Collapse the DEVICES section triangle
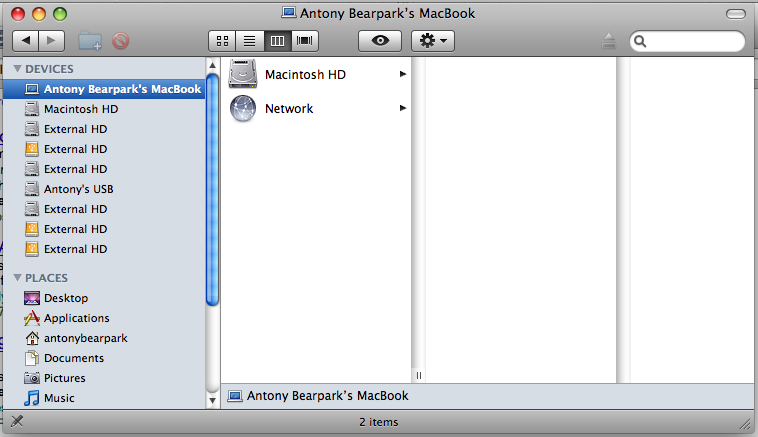The image size is (758, 437). tap(17, 69)
